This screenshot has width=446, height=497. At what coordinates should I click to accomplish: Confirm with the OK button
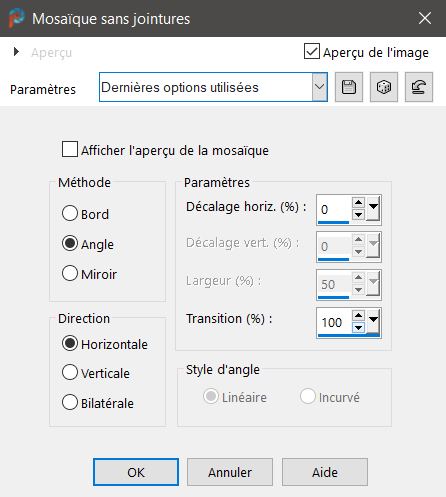point(136,472)
